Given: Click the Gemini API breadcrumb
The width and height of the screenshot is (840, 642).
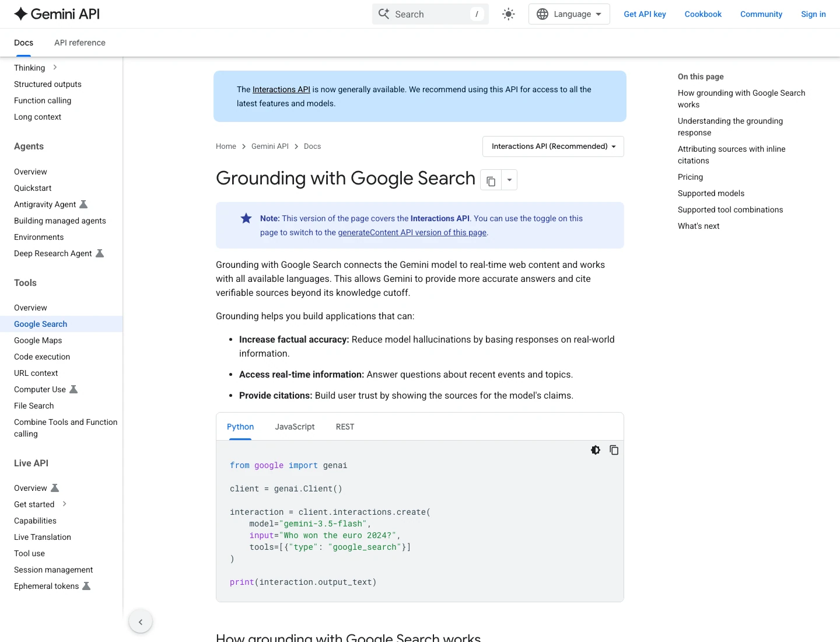Looking at the screenshot, I should pos(270,146).
